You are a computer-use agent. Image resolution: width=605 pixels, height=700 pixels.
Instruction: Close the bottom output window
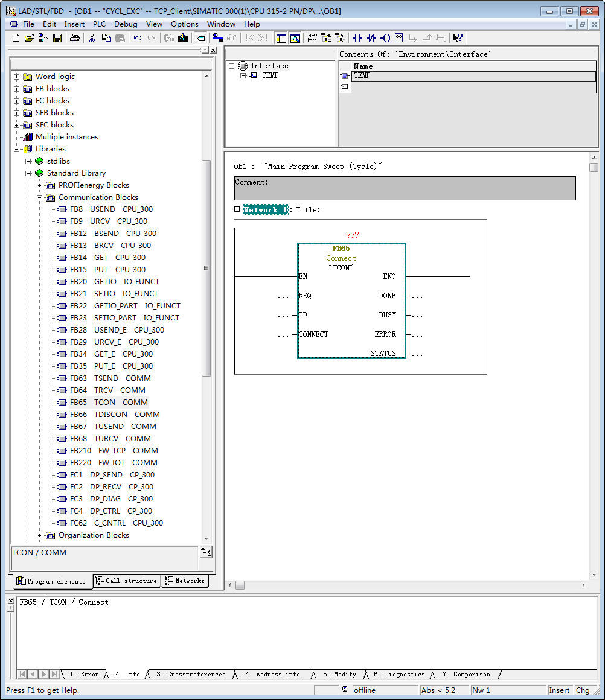(11, 602)
